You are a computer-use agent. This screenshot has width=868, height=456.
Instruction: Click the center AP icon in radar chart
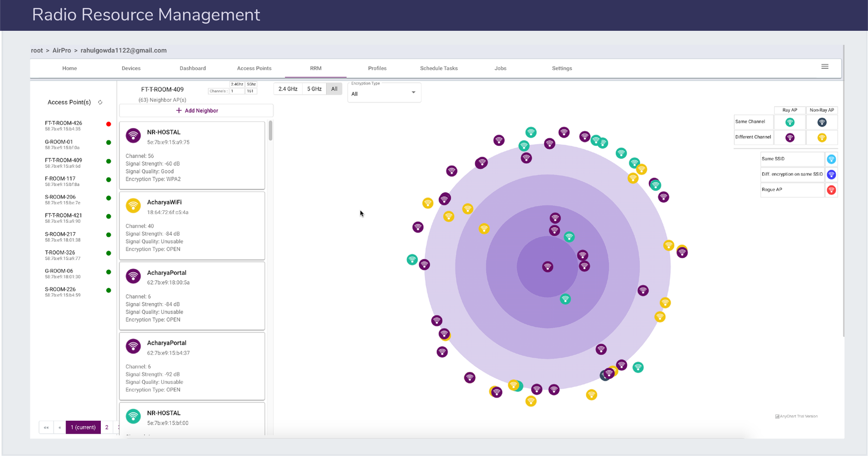point(548,267)
